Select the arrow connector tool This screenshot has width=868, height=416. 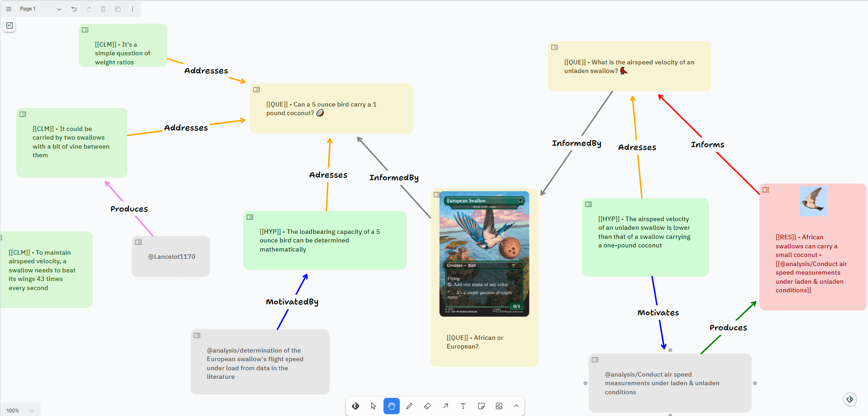(446, 406)
